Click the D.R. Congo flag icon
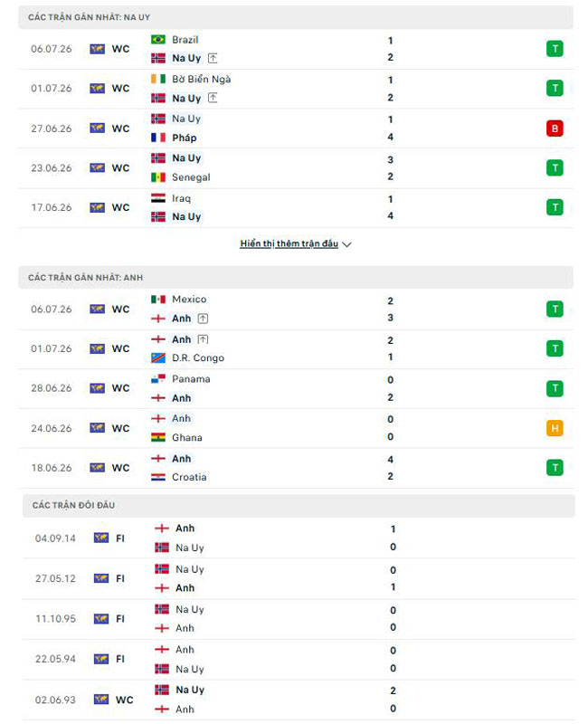This screenshot has width=588, height=724. click(x=157, y=357)
